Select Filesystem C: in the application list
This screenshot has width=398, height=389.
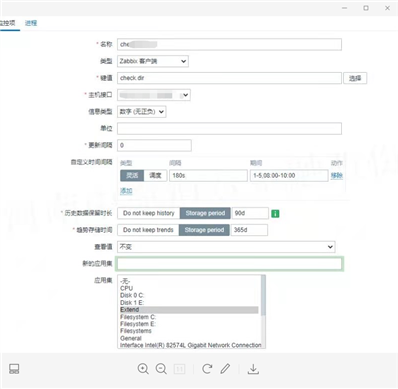[x=189, y=317]
